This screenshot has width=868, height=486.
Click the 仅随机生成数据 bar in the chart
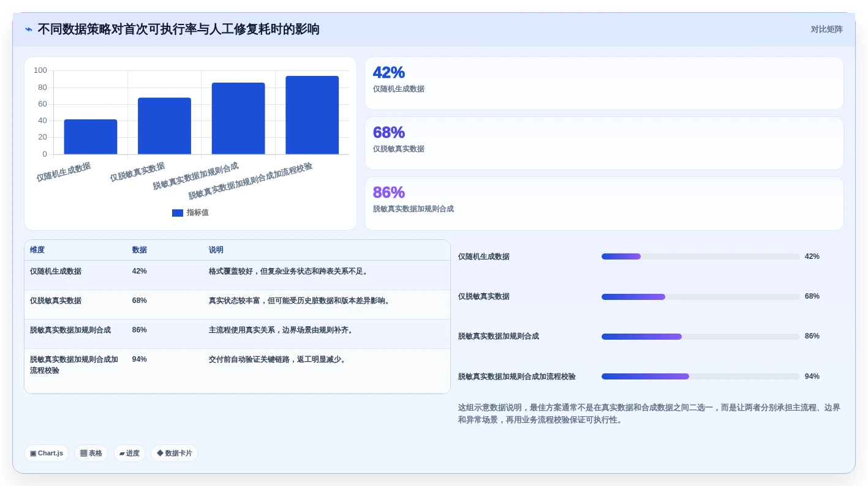(91, 136)
